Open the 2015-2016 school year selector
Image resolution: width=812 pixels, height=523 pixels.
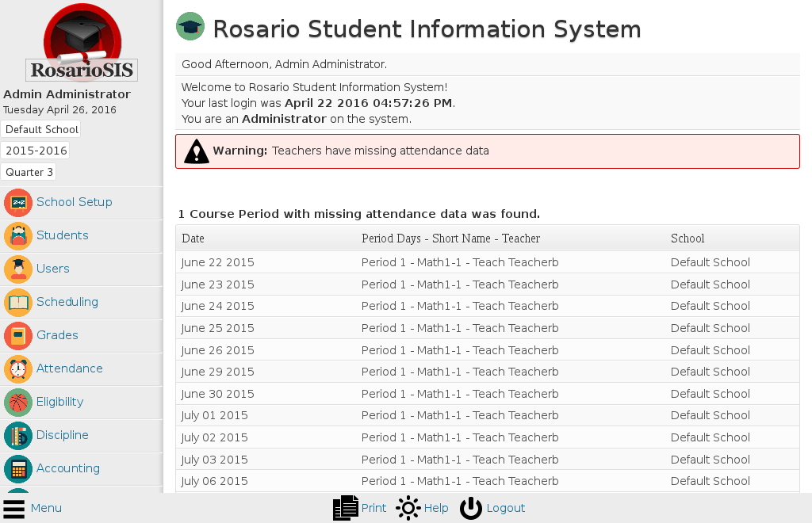[35, 151]
